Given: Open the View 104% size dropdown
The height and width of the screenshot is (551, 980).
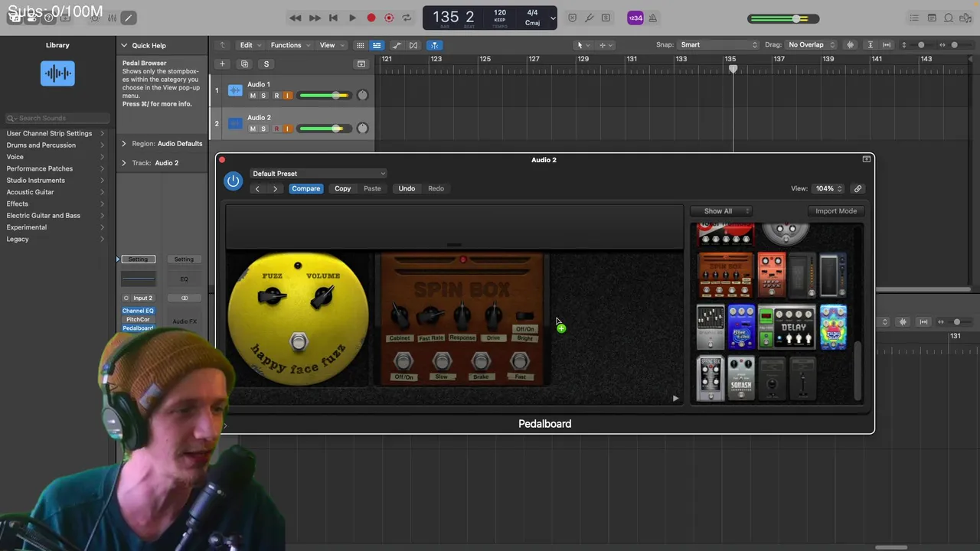Looking at the screenshot, I should pos(828,188).
